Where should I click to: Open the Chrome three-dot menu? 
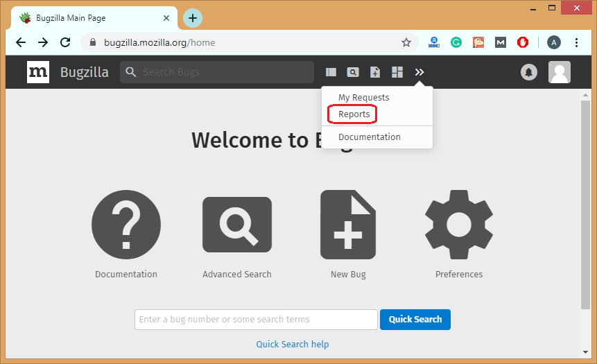pyautogui.click(x=576, y=42)
